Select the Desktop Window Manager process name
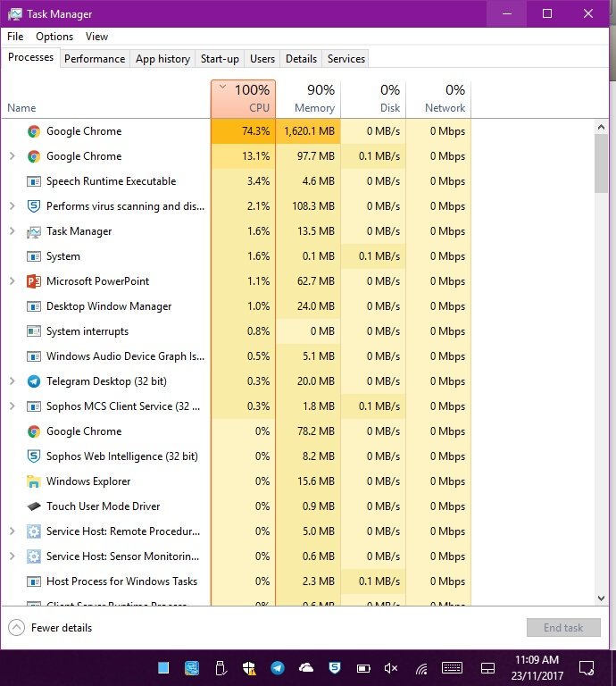 [109, 306]
